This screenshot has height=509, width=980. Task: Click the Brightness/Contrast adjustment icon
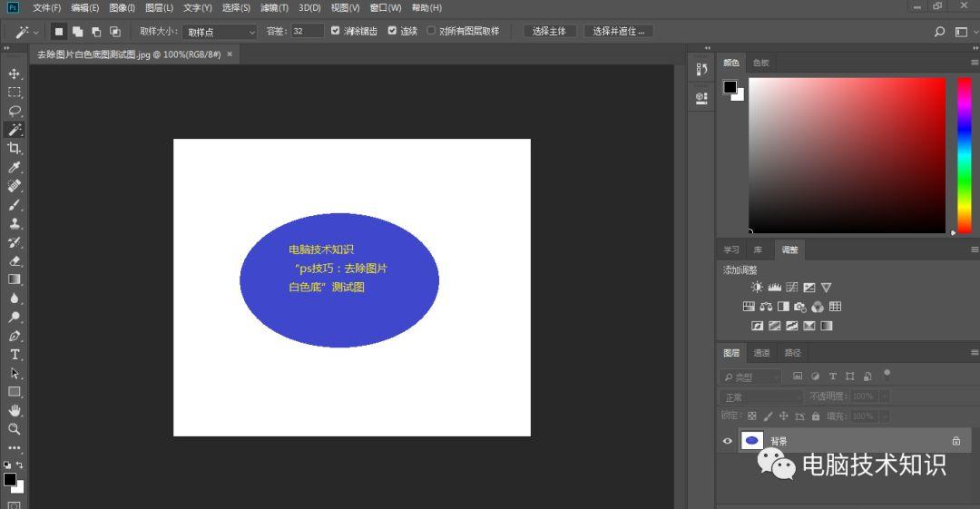(757, 287)
